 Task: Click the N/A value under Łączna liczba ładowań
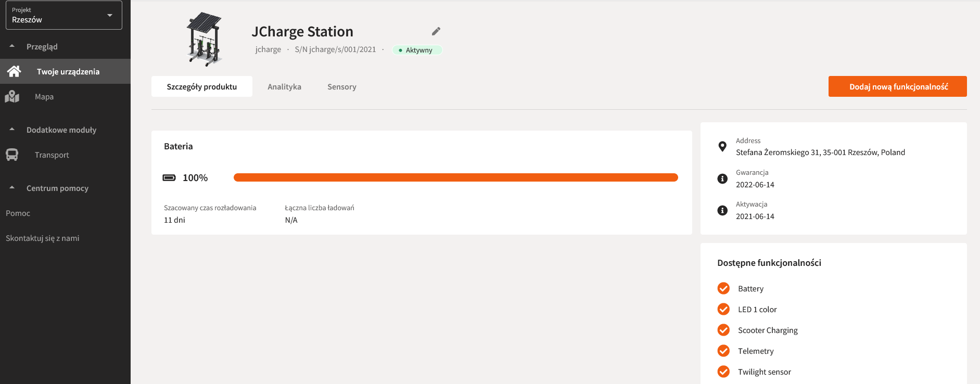point(291,220)
